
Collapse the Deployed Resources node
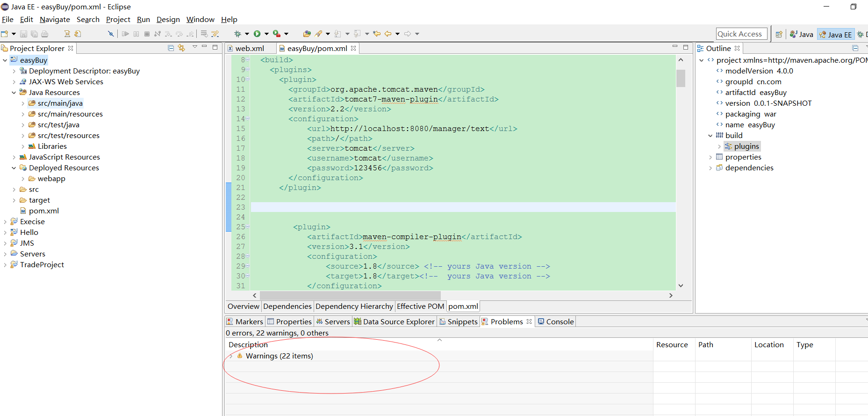(x=14, y=168)
